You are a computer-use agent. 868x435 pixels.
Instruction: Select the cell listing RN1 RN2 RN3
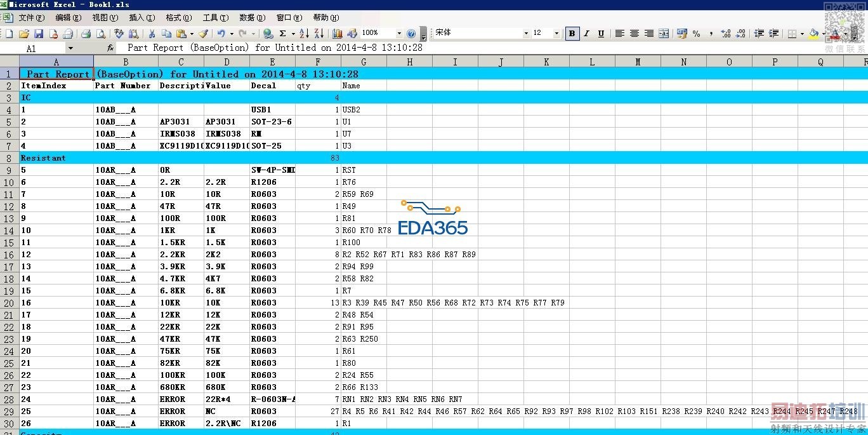tap(402, 399)
